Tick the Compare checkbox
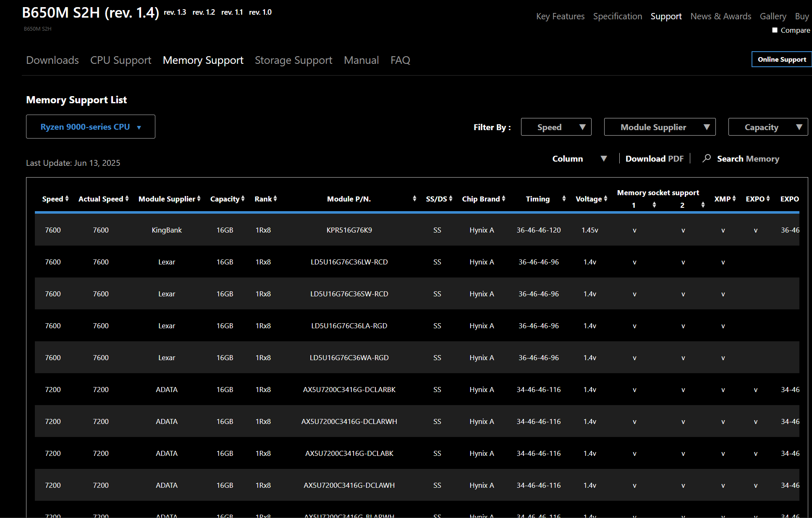 coord(775,30)
